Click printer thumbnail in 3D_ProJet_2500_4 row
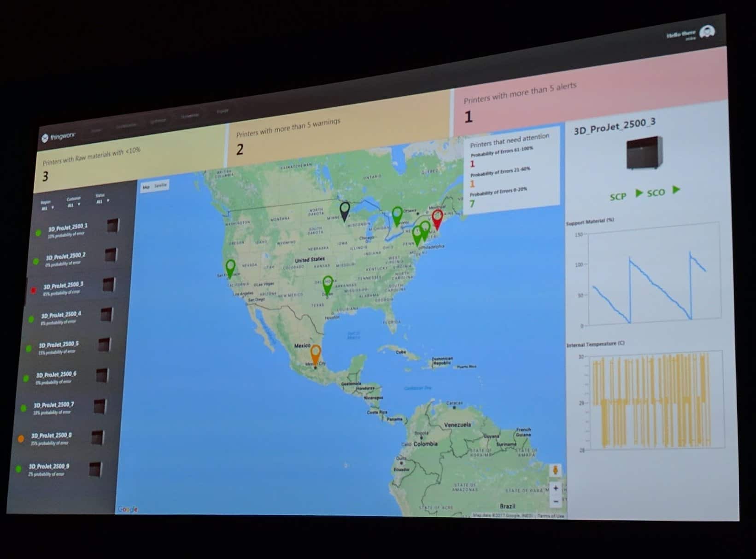Screen dimensions: 756x559 click(x=106, y=314)
